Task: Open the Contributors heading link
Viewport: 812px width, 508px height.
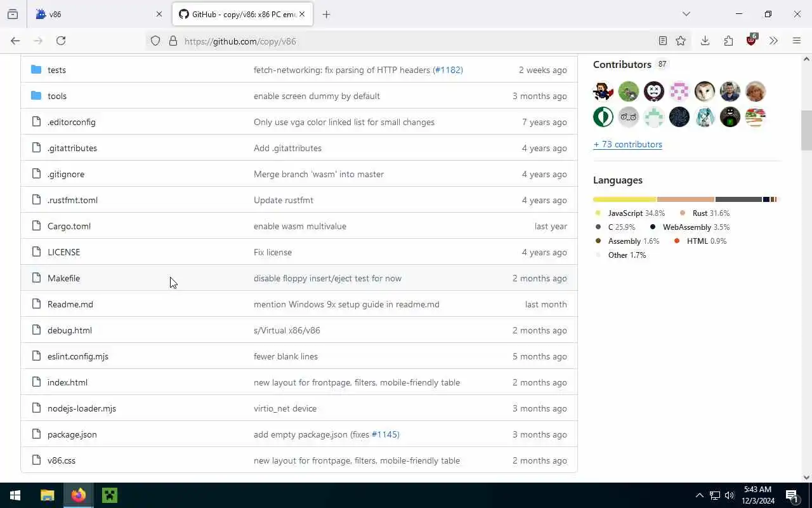Action: point(622,64)
